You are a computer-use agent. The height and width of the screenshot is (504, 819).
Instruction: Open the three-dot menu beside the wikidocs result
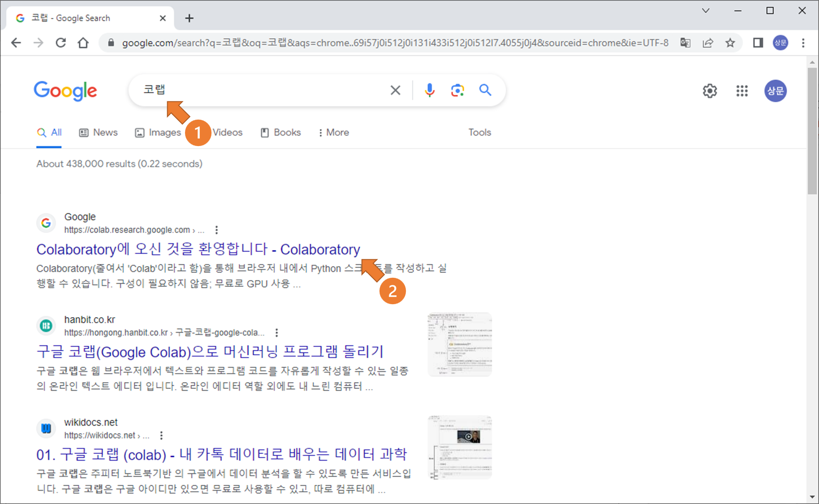tap(161, 435)
